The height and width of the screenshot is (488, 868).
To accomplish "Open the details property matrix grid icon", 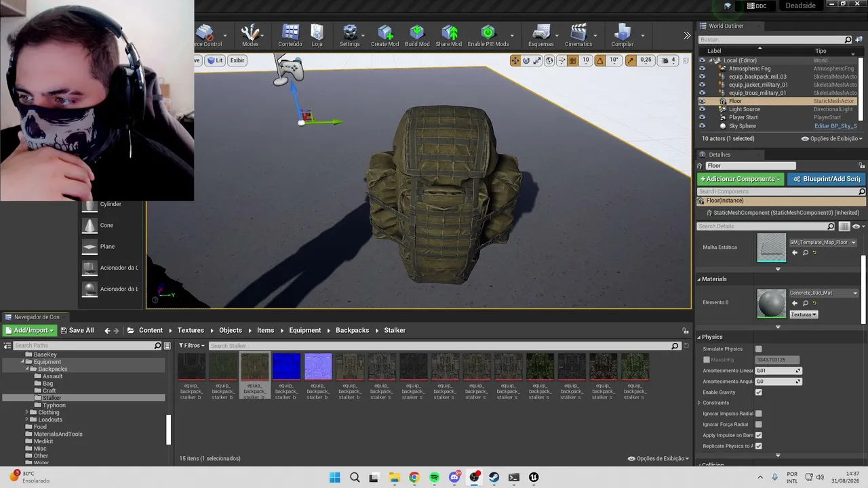I will (x=844, y=226).
